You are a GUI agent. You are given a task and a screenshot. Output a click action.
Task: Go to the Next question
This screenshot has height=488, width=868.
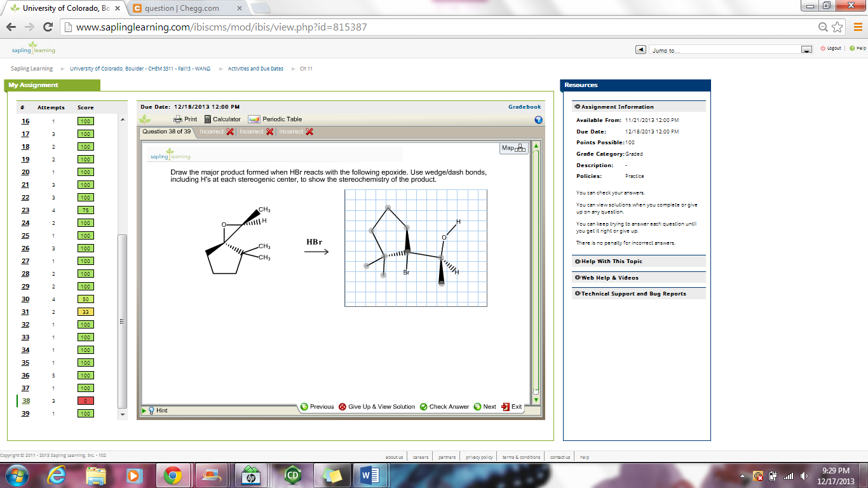click(x=485, y=407)
